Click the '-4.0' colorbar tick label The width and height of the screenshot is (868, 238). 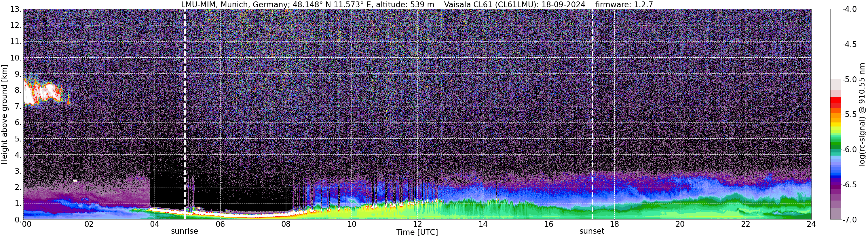[x=850, y=9]
